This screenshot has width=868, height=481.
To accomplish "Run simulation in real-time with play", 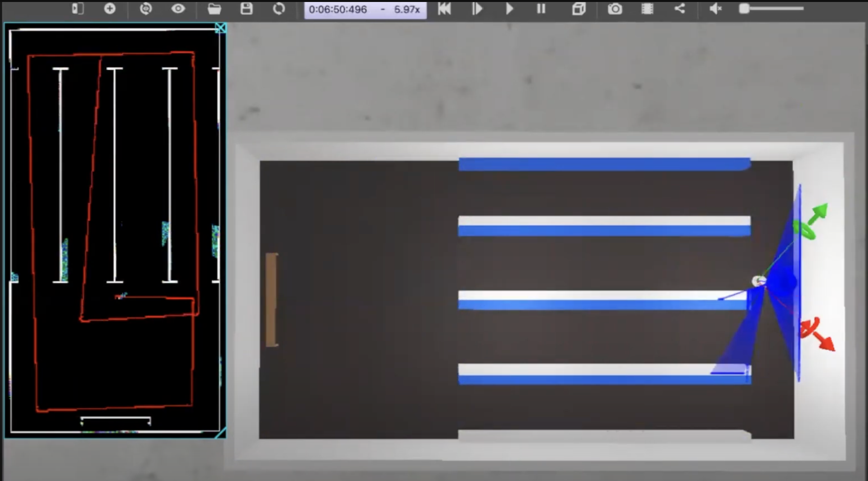I will (510, 9).
